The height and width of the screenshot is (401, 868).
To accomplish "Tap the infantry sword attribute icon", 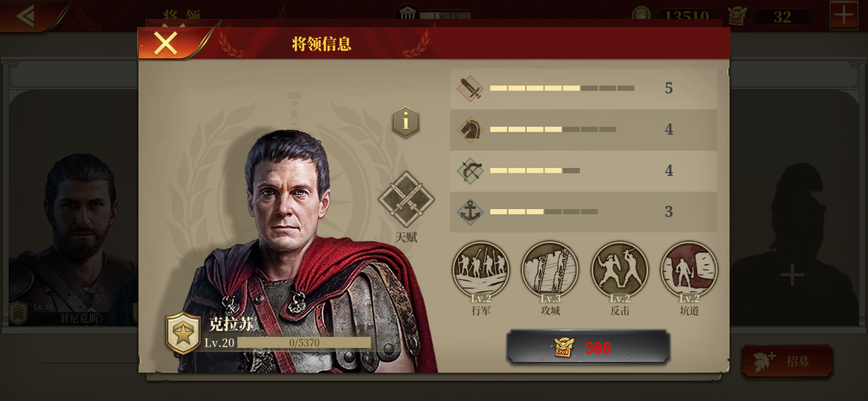I will coord(470,88).
